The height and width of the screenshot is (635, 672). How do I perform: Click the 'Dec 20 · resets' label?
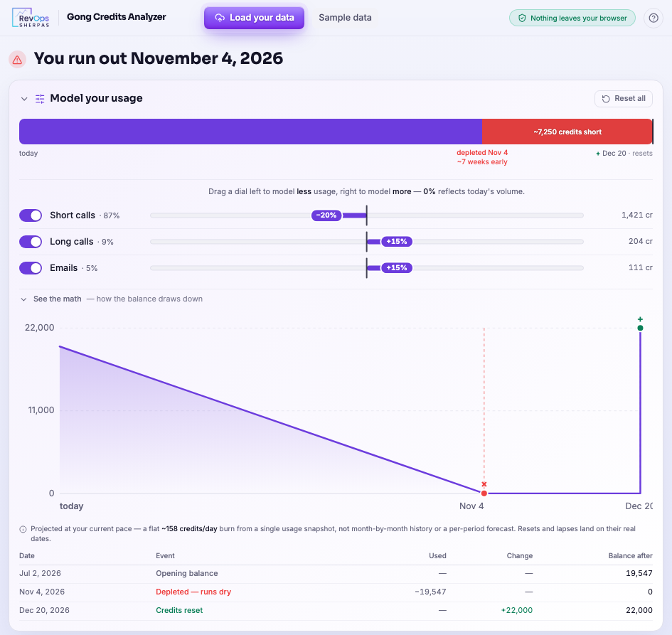coord(624,154)
